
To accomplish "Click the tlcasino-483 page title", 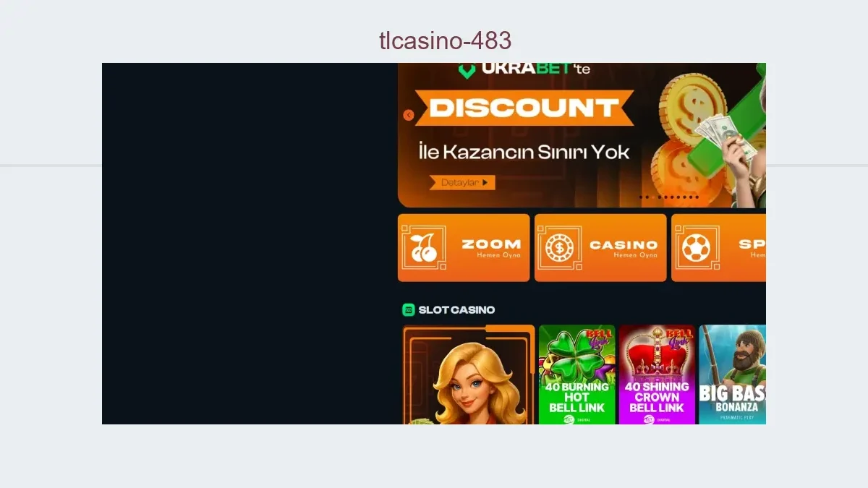I will tap(445, 40).
